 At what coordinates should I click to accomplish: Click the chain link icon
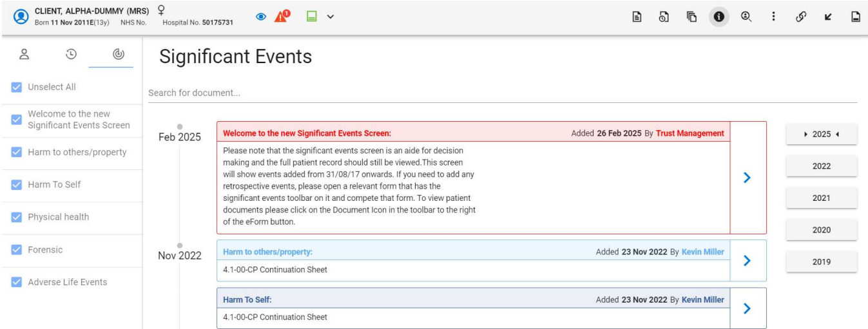pos(801,17)
